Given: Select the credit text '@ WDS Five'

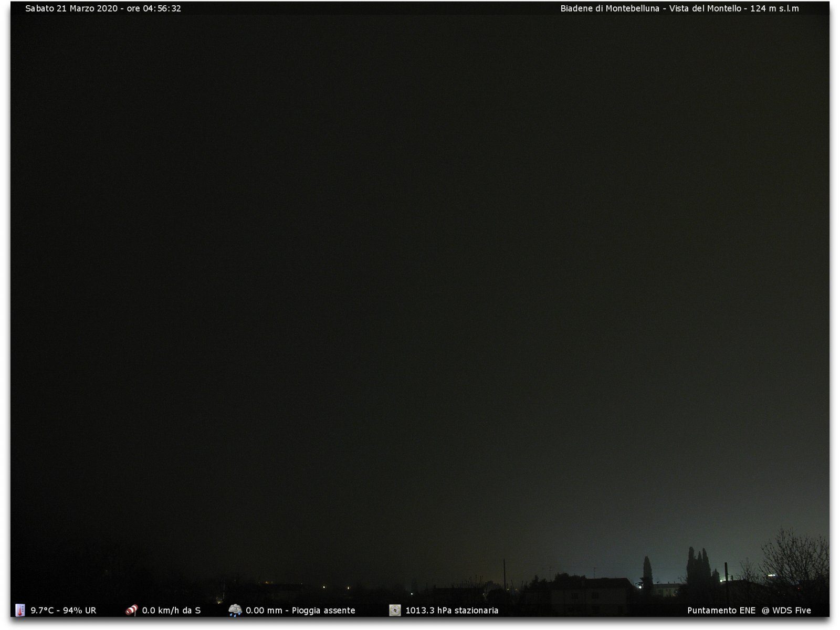Looking at the screenshot, I should [x=786, y=611].
